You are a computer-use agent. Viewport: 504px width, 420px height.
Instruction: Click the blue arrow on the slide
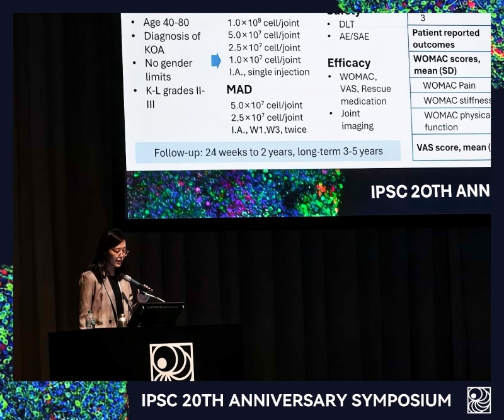216,60
